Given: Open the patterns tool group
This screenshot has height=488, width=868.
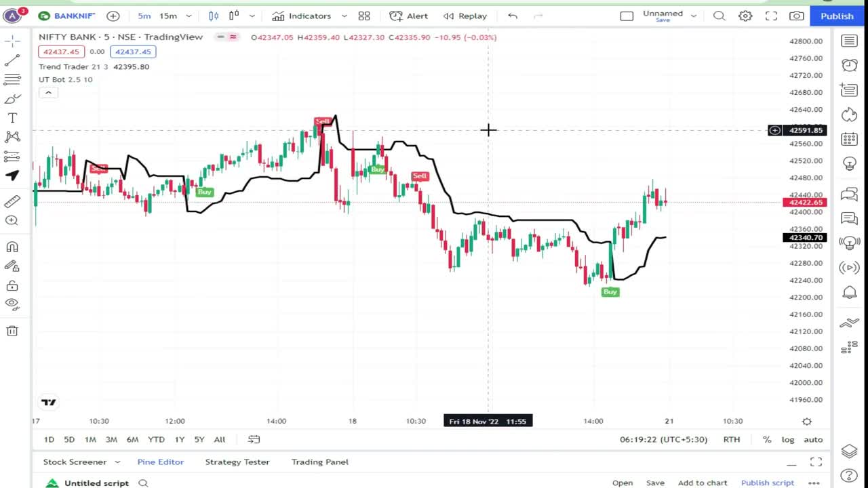Looking at the screenshot, I should pyautogui.click(x=12, y=137).
